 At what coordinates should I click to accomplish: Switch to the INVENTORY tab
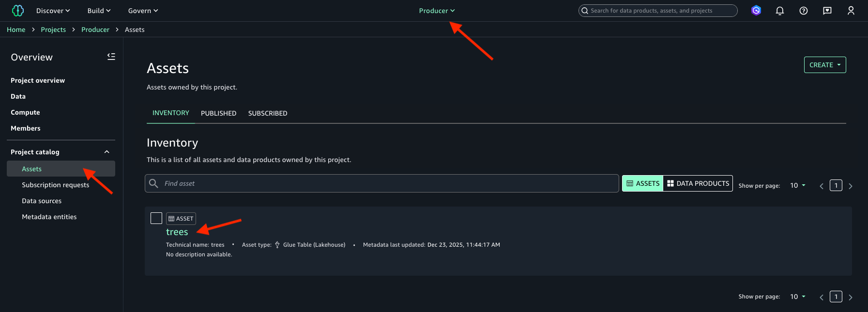coord(171,113)
